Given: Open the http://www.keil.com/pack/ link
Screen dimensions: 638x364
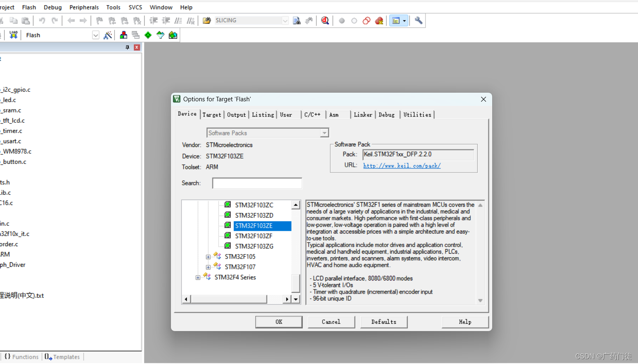Looking at the screenshot, I should pos(402,166).
